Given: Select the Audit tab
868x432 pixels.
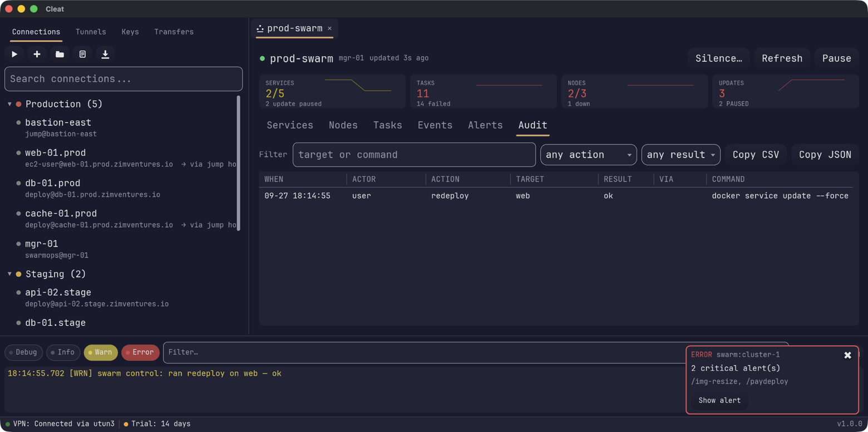Looking at the screenshot, I should 532,125.
